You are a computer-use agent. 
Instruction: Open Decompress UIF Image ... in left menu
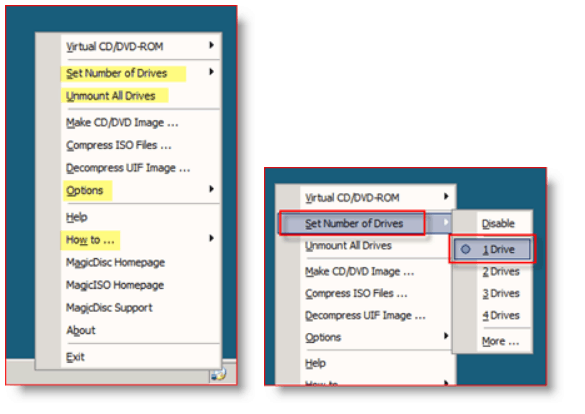coord(128,168)
